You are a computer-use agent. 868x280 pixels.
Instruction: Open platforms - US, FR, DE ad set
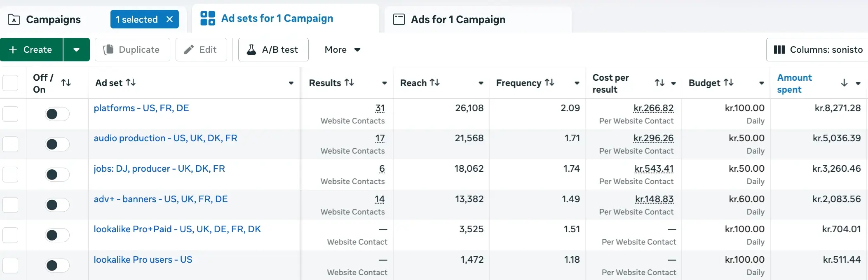click(141, 108)
